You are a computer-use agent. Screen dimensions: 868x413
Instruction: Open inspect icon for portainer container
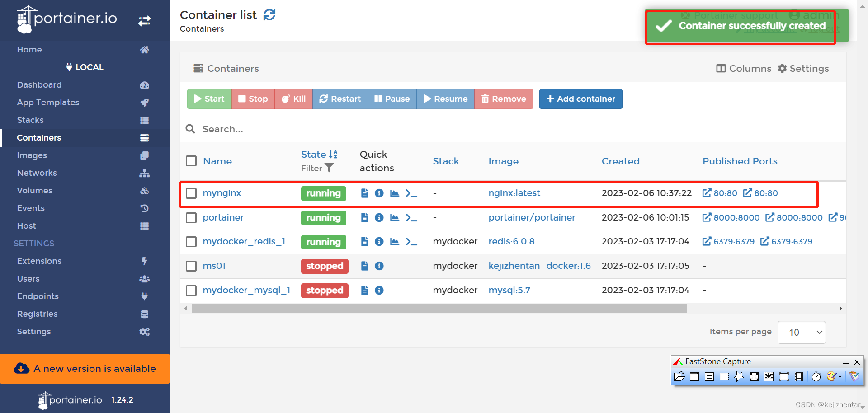pyautogui.click(x=379, y=218)
